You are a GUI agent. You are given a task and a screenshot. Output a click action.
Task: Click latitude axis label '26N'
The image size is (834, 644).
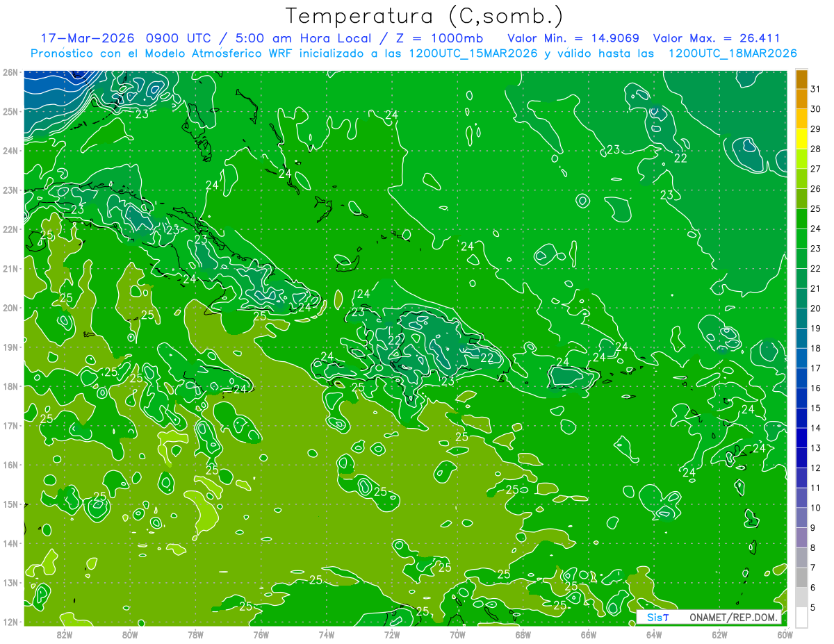coord(10,72)
